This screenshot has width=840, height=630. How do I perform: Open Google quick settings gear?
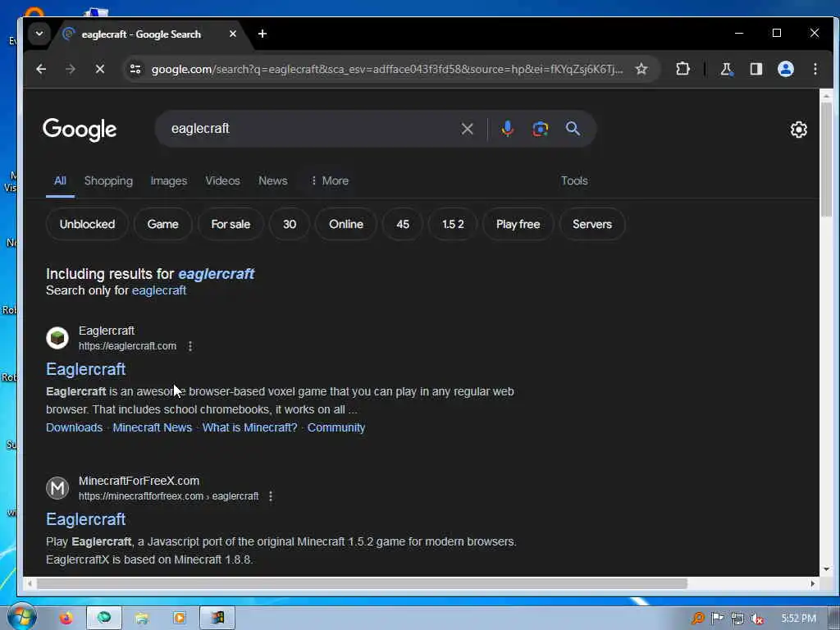tap(798, 129)
